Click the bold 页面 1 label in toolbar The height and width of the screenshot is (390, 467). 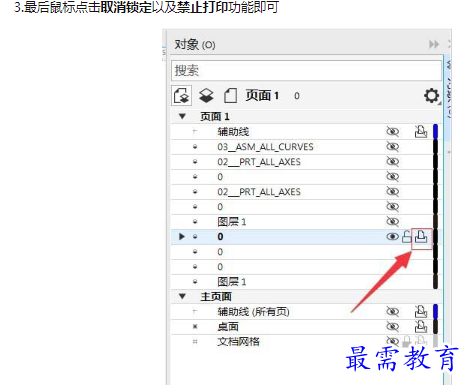click(x=262, y=96)
